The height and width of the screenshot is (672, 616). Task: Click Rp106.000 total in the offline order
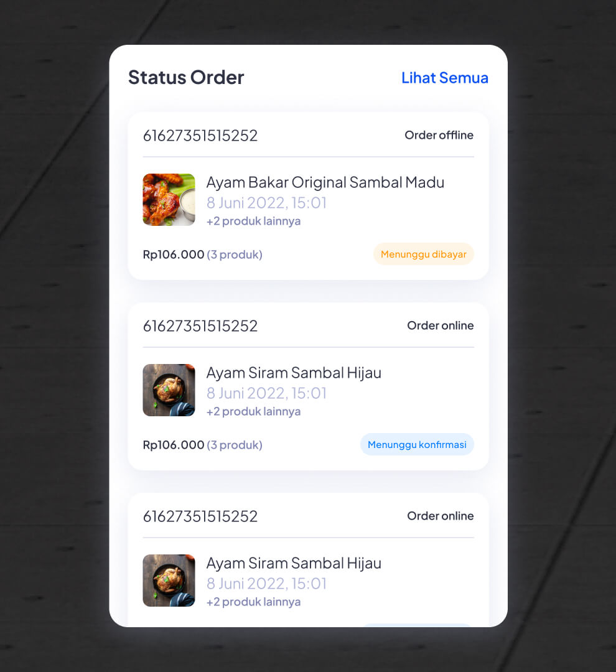click(174, 254)
